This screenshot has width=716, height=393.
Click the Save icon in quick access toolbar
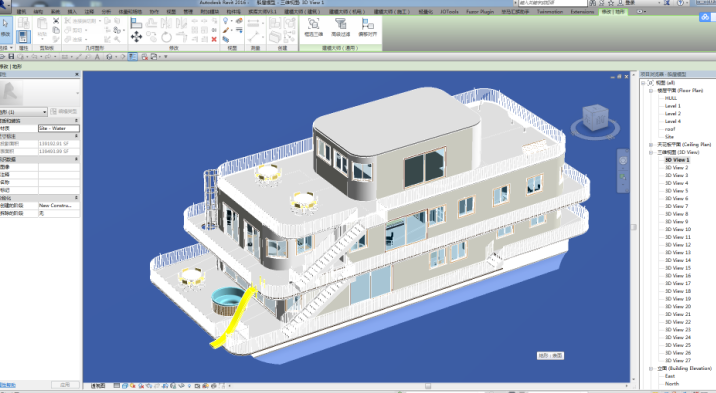pyautogui.click(x=11, y=57)
